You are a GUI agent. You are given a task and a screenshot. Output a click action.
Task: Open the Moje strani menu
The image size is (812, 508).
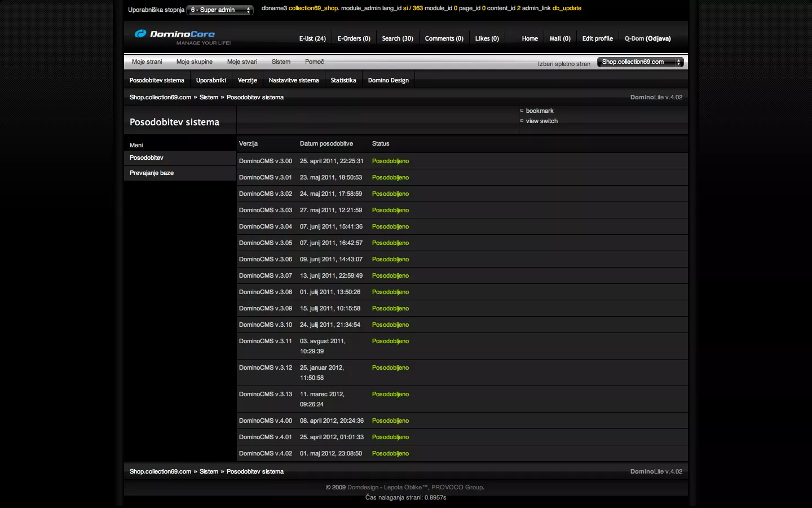point(147,62)
